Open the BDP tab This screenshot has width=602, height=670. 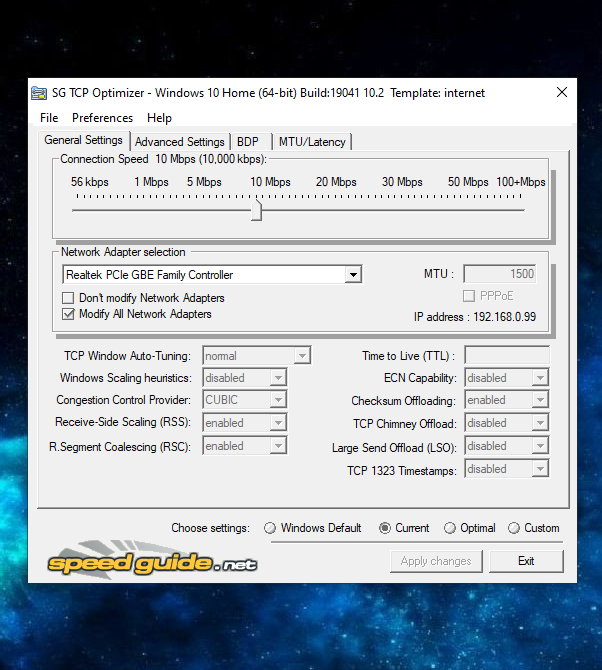point(251,142)
